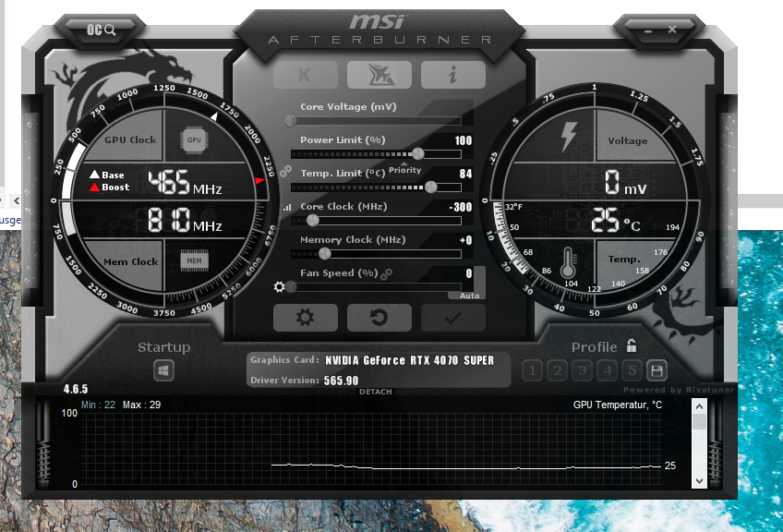Click background window's left scroll arrow

17,200
